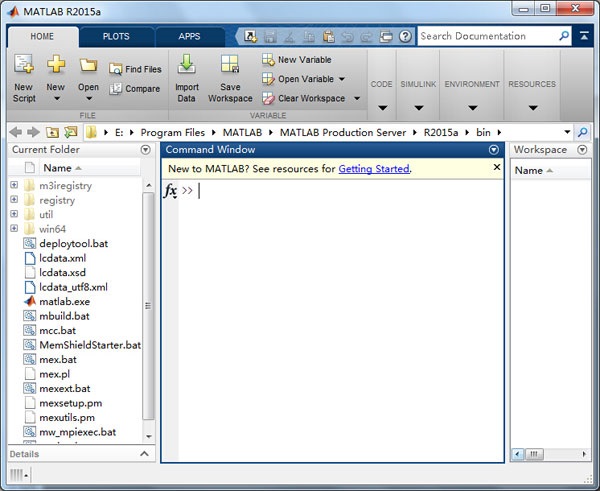The width and height of the screenshot is (600, 491).
Task: Click the Program Files path segment
Action: pyautogui.click(x=173, y=132)
